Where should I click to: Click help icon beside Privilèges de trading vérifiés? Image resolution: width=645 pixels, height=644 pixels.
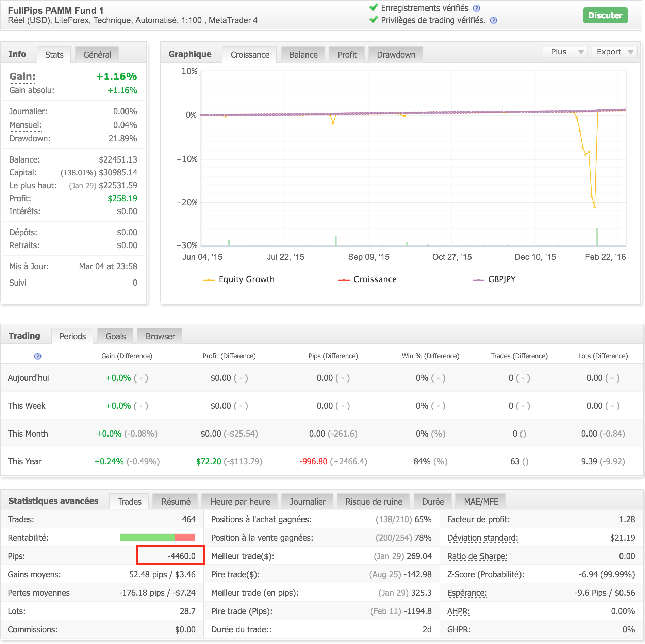(493, 20)
